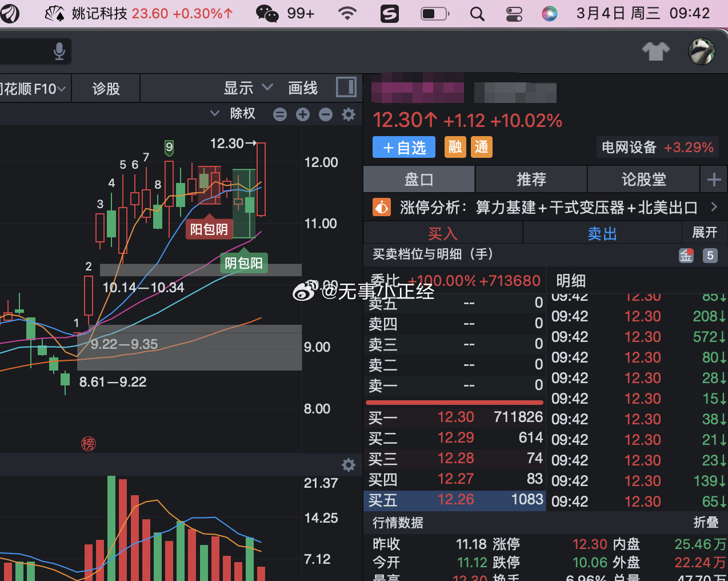Image resolution: width=728 pixels, height=581 pixels.
Task: Click the 通 connect tag icon
Action: 482,147
